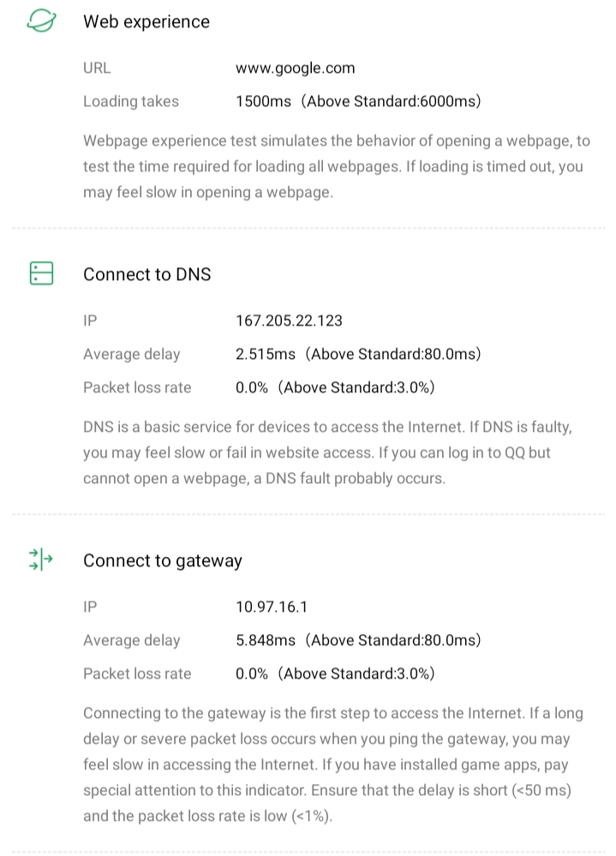Click the Connect to gateway arrows icon
Viewport: 616px width, 856px height.
[x=41, y=560]
